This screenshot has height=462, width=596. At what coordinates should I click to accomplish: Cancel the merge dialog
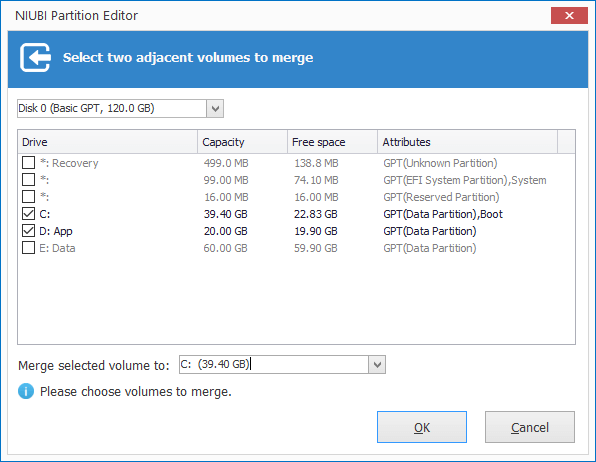(530, 427)
